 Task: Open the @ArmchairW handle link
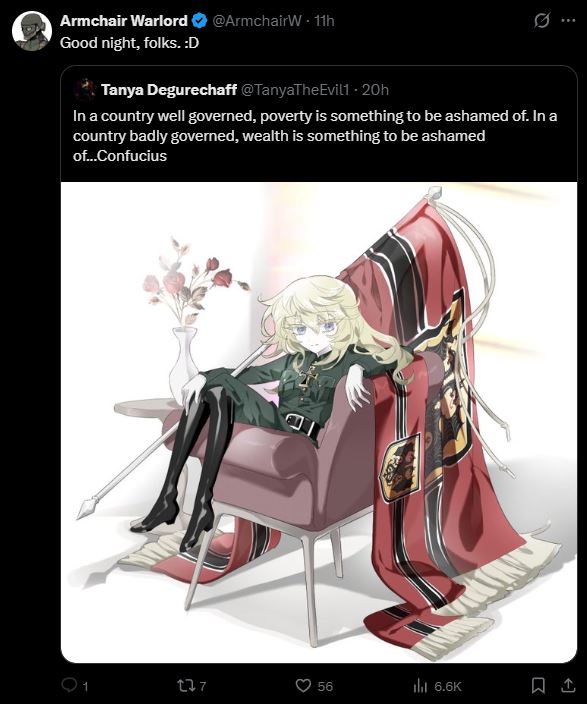(x=256, y=21)
